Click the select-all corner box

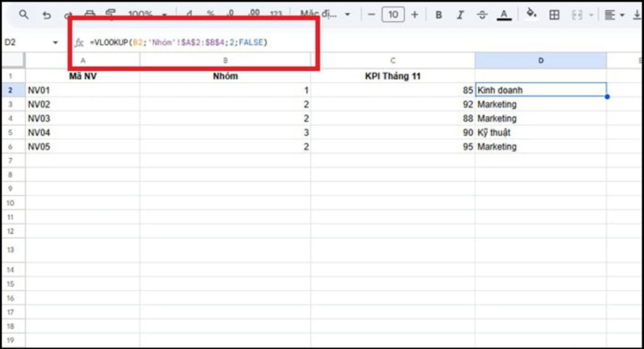[x=13, y=60]
